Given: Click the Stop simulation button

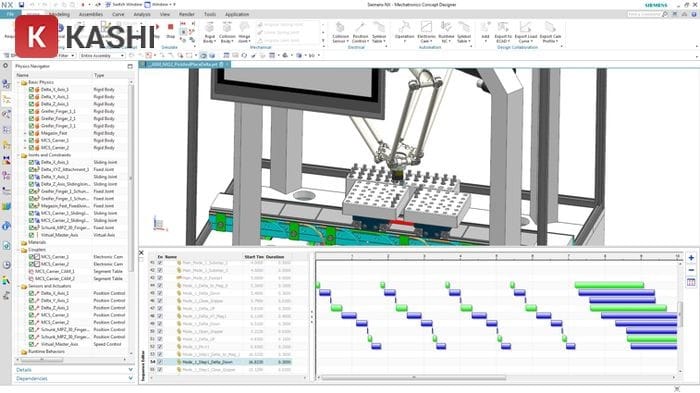Looking at the screenshot, I should (x=171, y=30).
